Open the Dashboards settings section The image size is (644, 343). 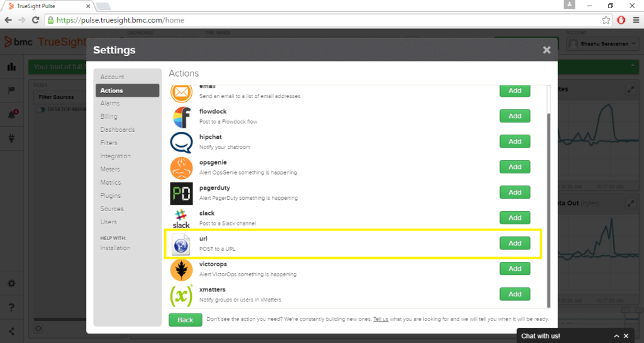click(x=118, y=129)
